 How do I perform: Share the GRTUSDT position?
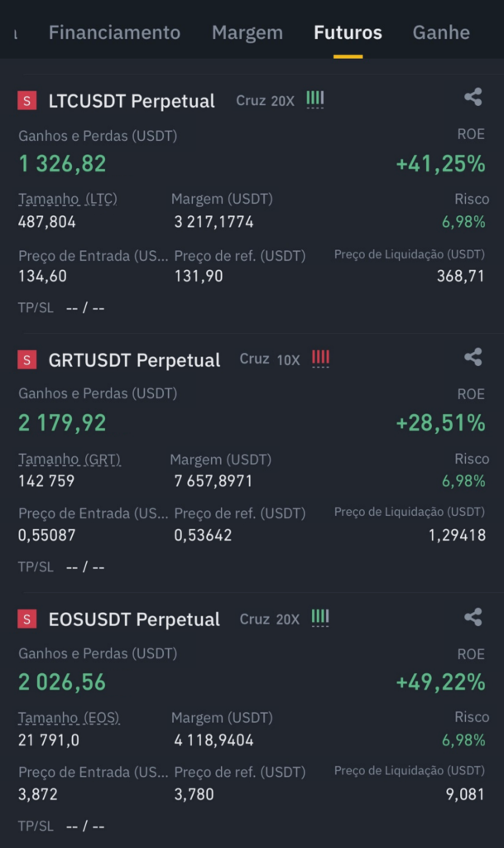(x=473, y=357)
